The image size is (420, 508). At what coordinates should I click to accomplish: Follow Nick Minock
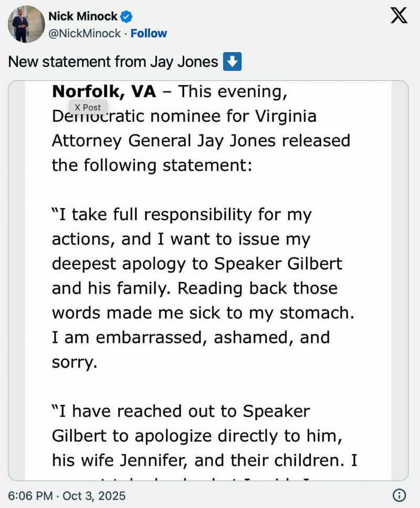(149, 33)
